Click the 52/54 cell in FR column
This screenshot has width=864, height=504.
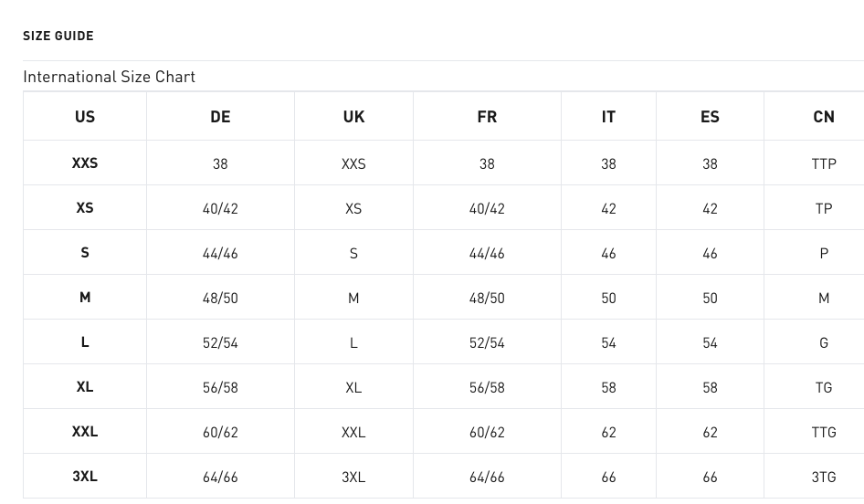[487, 342]
